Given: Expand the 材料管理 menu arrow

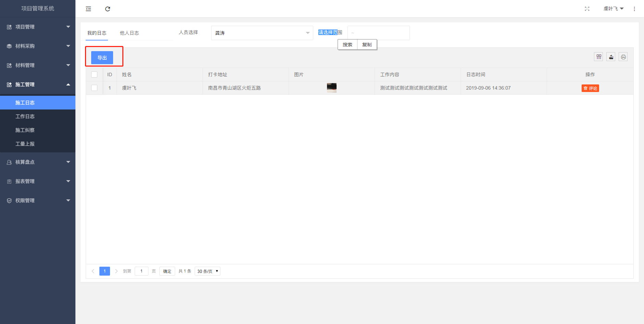Looking at the screenshot, I should click(68, 65).
